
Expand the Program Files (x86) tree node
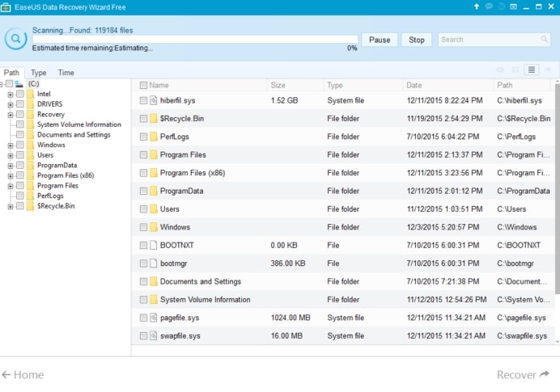(11, 176)
